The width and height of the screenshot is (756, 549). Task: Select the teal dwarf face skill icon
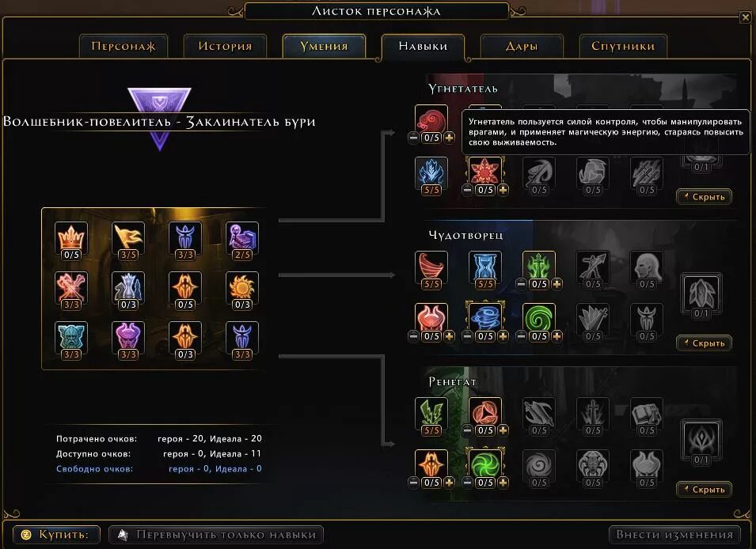pos(71,337)
